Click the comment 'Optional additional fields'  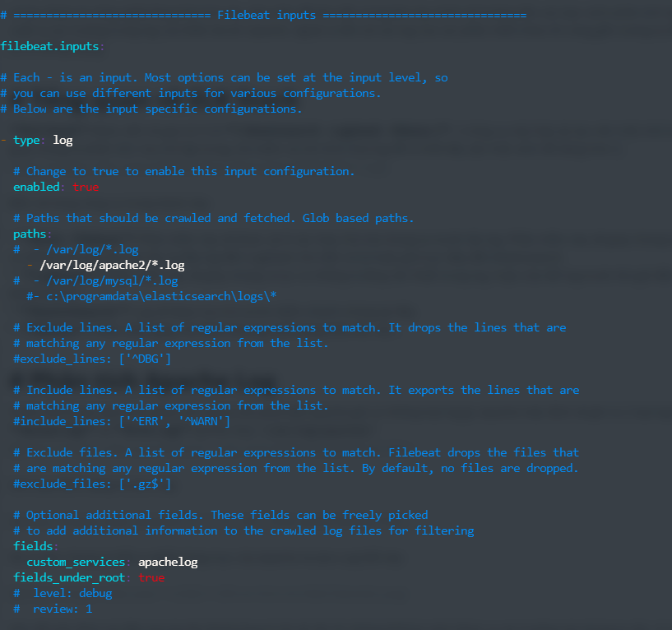[220, 515]
